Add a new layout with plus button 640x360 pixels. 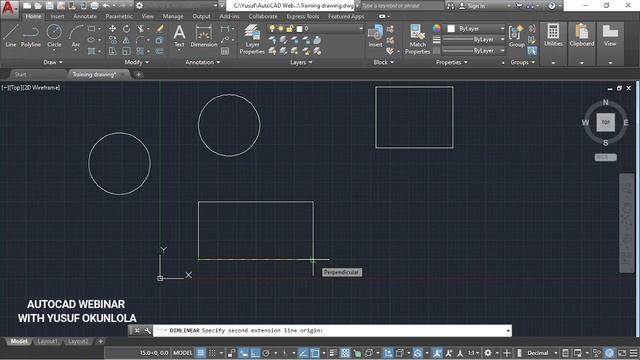[x=100, y=341]
